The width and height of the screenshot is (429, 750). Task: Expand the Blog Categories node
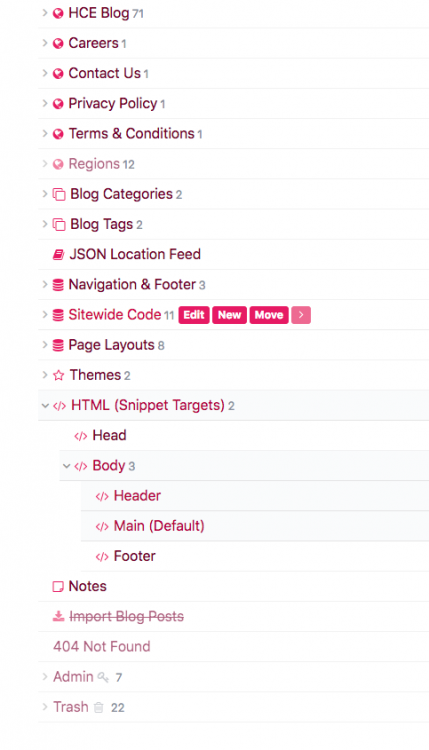coord(44,194)
